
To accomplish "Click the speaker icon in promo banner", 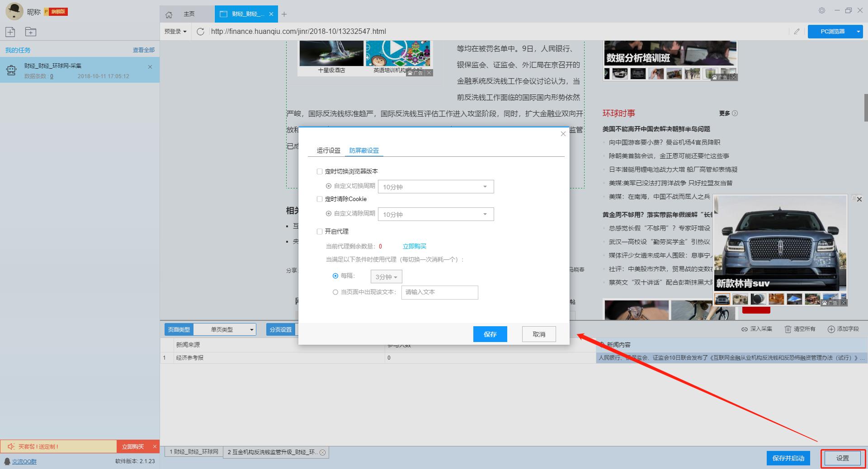I will [x=11, y=446].
